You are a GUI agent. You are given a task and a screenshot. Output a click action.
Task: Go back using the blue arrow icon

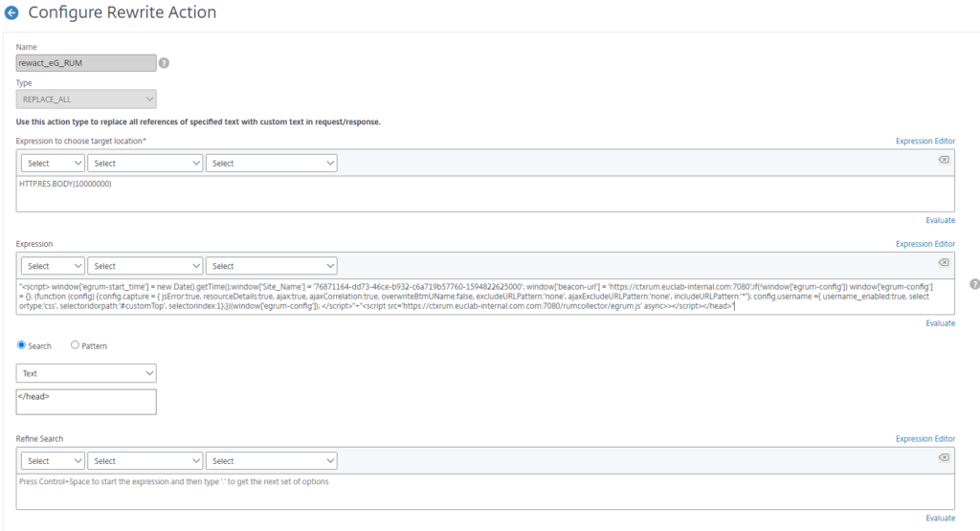pos(11,12)
